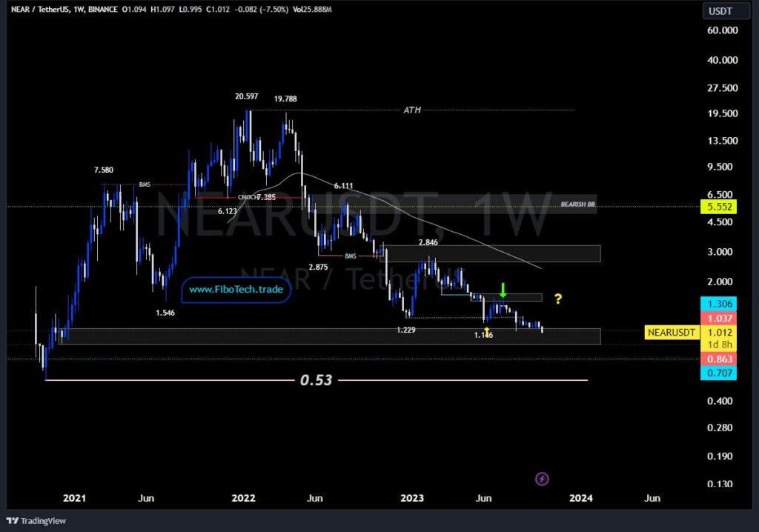Click the Vol 25.888M value
This screenshot has height=532, width=759.
pyautogui.click(x=312, y=9)
